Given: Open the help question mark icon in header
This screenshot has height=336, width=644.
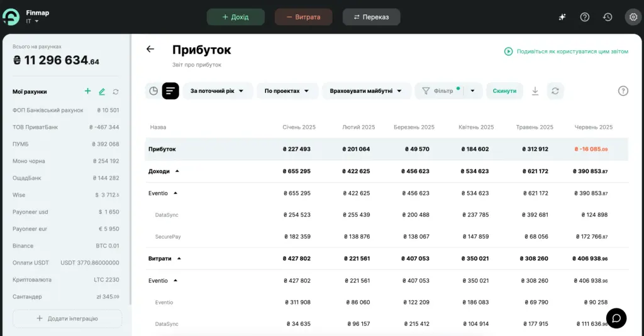Looking at the screenshot, I should (x=584, y=17).
